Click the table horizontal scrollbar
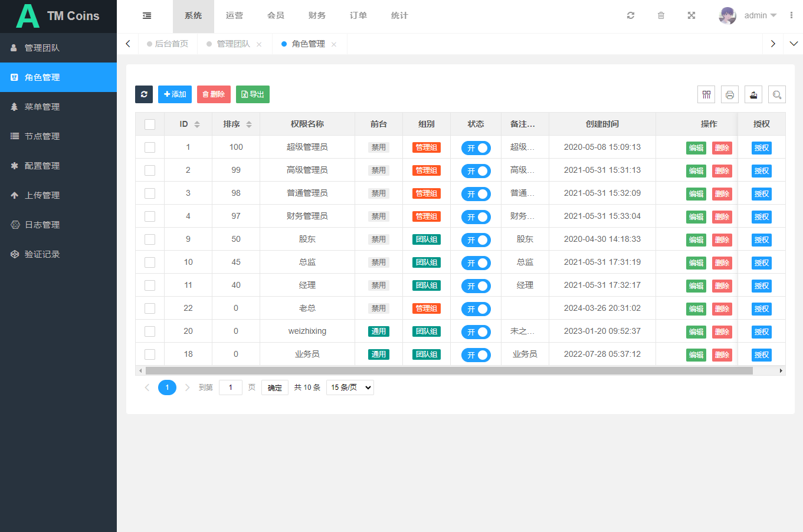803x532 pixels. point(448,371)
